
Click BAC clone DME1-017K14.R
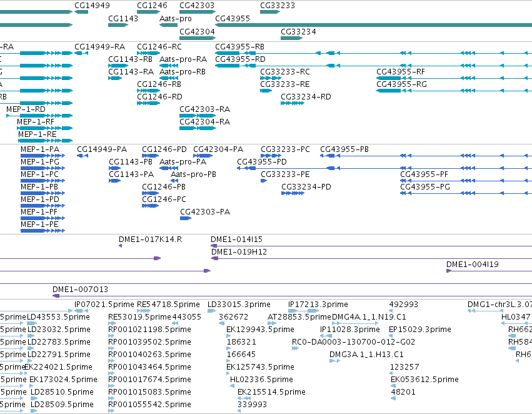(x=150, y=240)
